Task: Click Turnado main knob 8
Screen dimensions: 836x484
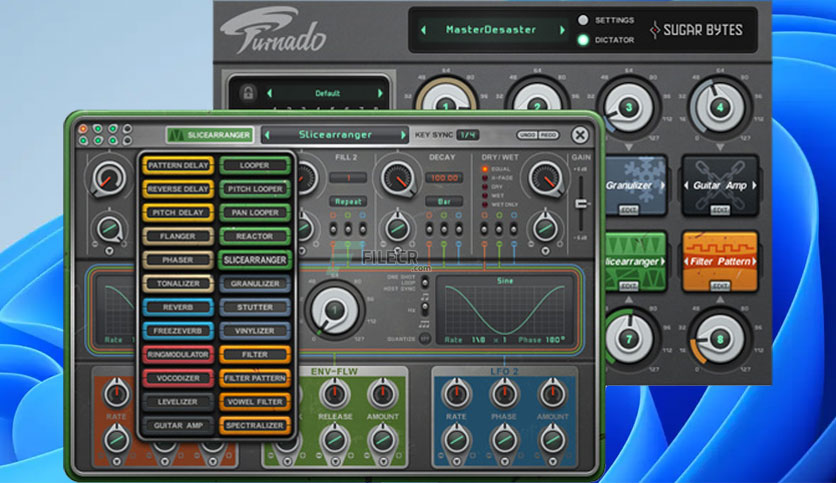Action: [x=720, y=339]
